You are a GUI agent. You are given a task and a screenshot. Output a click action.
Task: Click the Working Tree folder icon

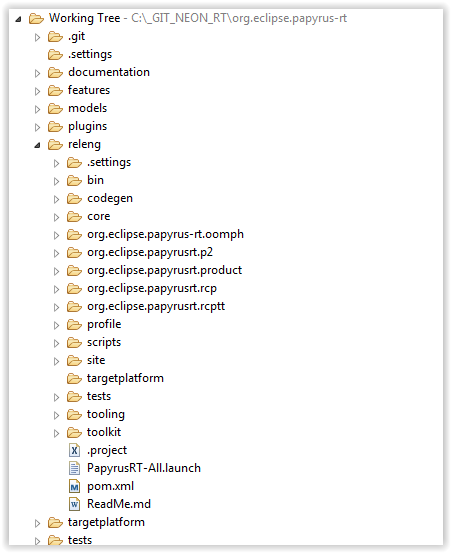pos(36,18)
